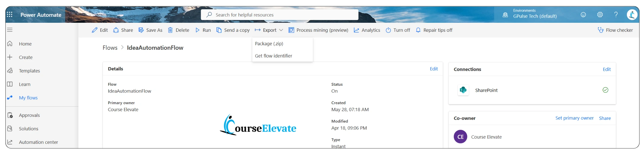Click the Share icon in toolbar
The image size is (644, 154).
[x=116, y=30]
